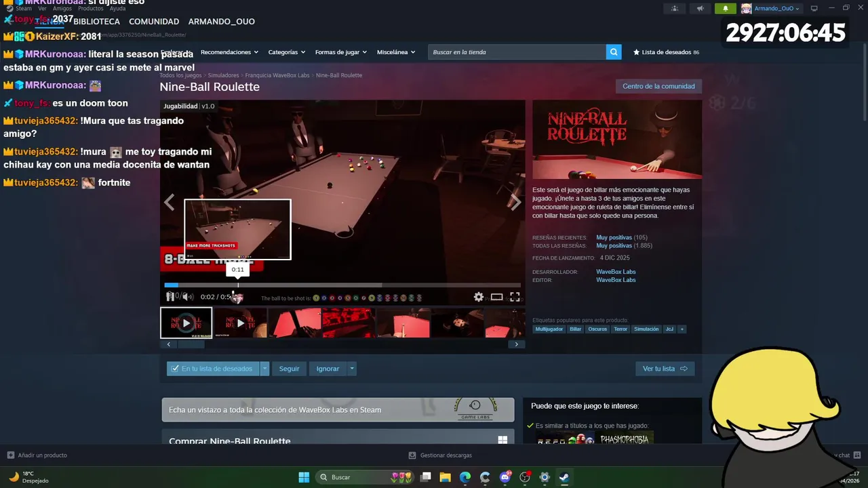Click the plus icon in Añadir un producto

[x=10, y=455]
